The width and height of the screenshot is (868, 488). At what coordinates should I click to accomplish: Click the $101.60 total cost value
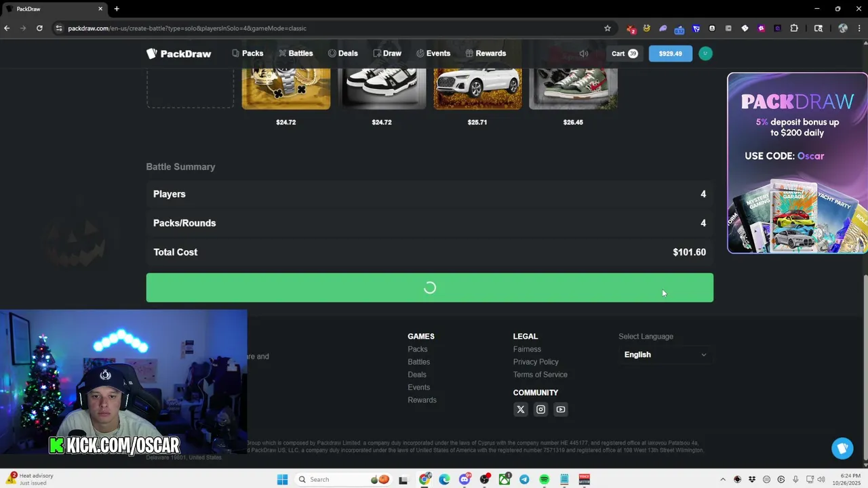[x=689, y=252]
